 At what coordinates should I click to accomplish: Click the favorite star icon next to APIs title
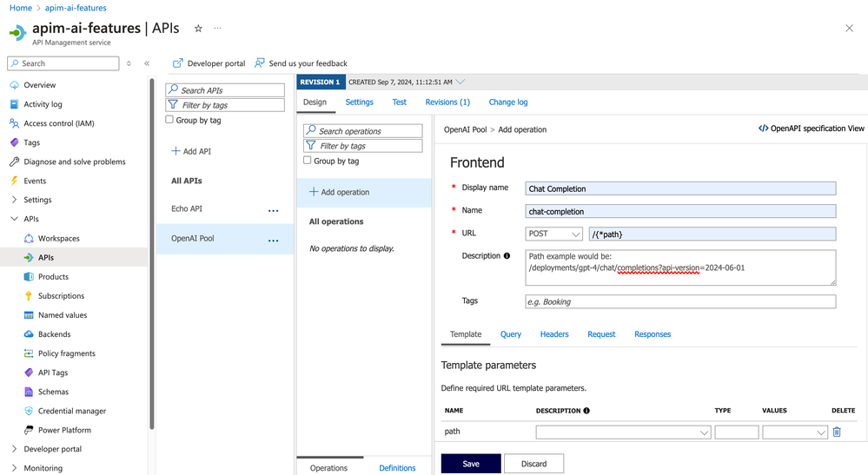[x=198, y=28]
